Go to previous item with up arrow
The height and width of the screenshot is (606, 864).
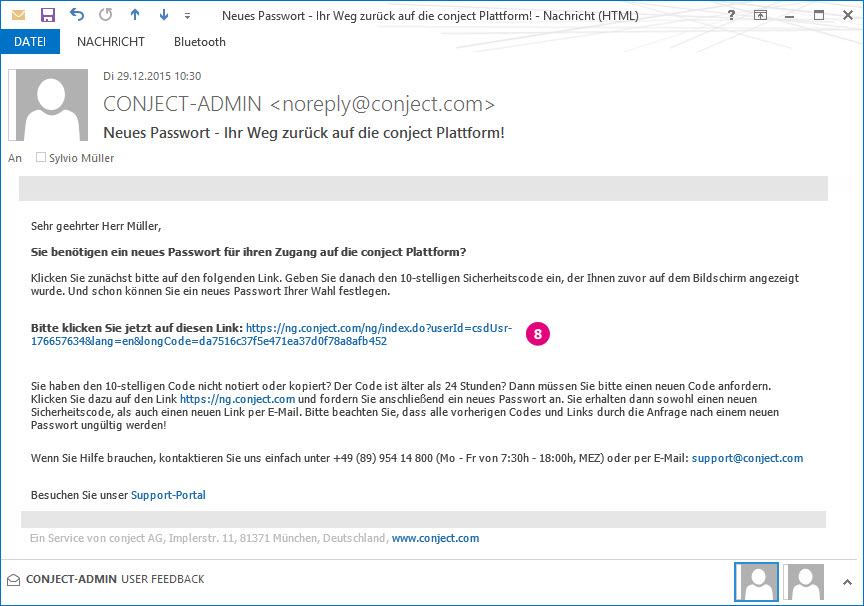pos(135,15)
